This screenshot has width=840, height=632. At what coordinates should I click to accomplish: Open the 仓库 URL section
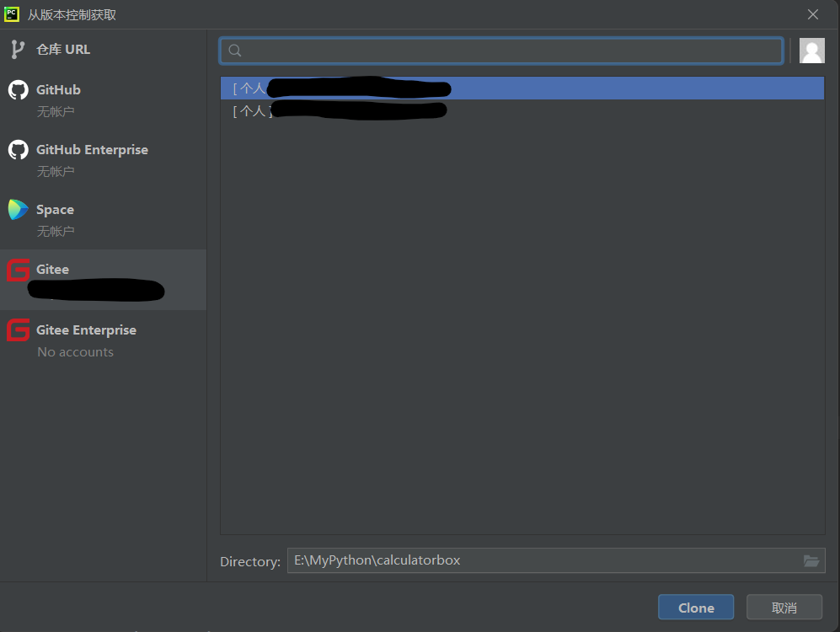click(x=103, y=49)
